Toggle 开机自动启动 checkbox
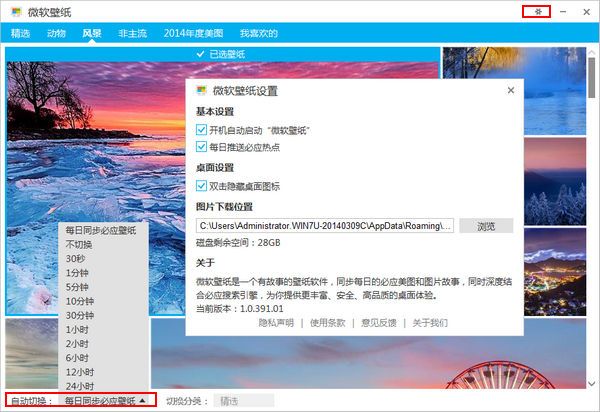 [201, 130]
